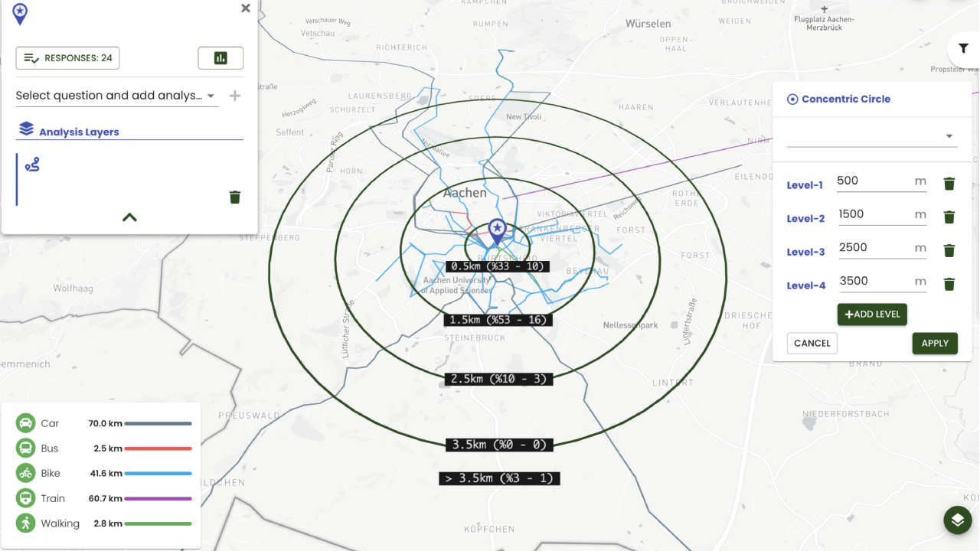The height and width of the screenshot is (551, 980).
Task: Click the Add Level button
Action: (x=872, y=315)
